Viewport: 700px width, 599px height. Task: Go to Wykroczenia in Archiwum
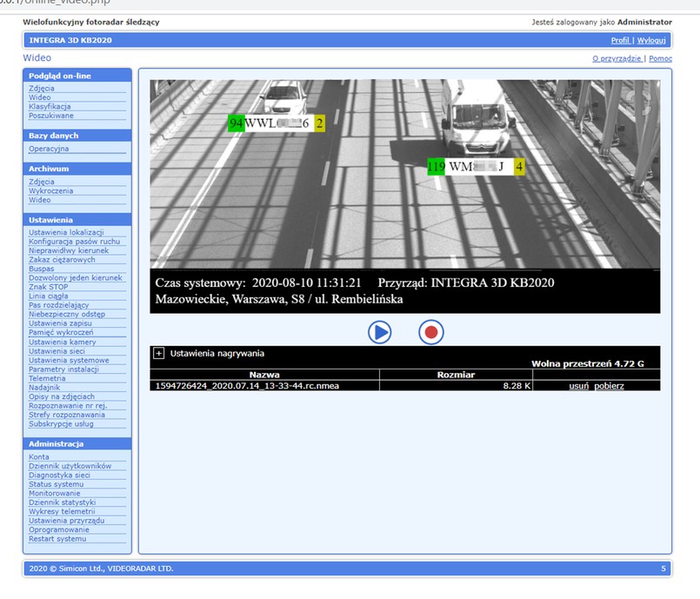50,190
